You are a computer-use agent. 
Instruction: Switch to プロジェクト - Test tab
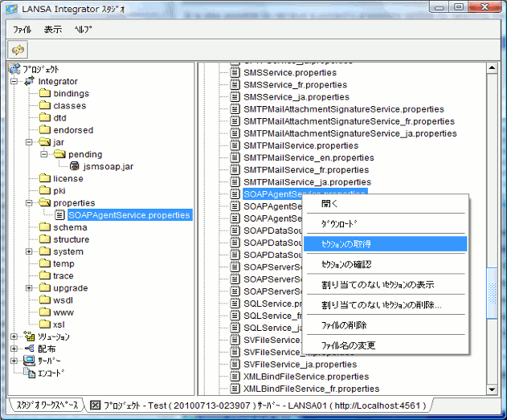click(x=259, y=405)
